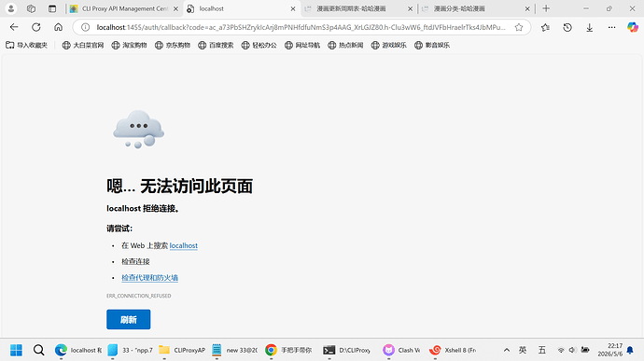Open CLIProxyAPI folder in taskbar
Image resolution: width=644 pixels, height=361 pixels.
click(x=182, y=350)
